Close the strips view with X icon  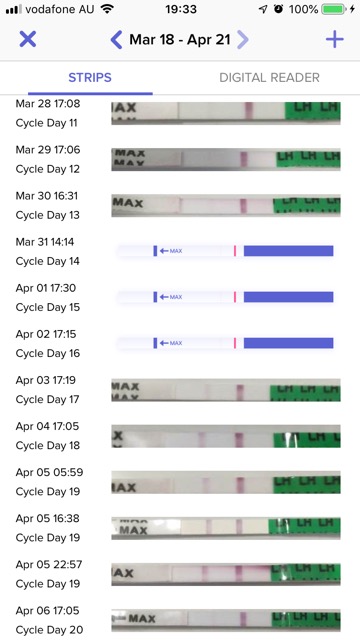click(28, 40)
